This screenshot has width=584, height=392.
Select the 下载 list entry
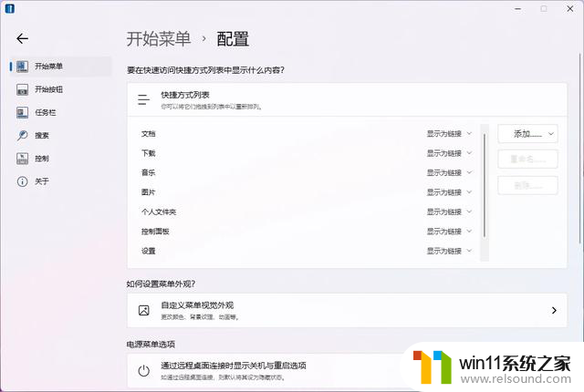[148, 153]
